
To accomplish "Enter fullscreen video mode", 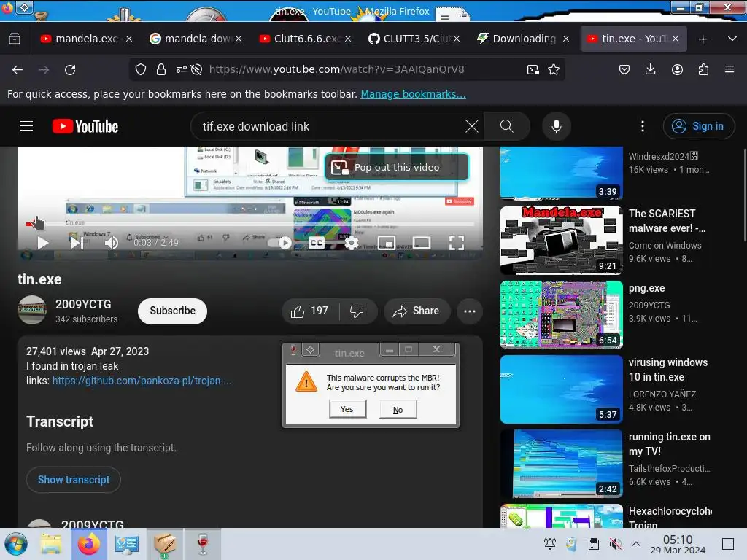I will point(457,243).
